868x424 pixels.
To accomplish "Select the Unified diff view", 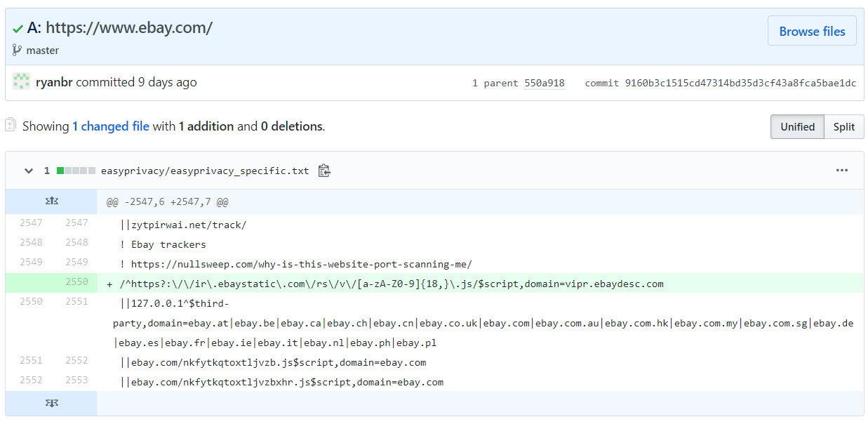I will point(797,127).
